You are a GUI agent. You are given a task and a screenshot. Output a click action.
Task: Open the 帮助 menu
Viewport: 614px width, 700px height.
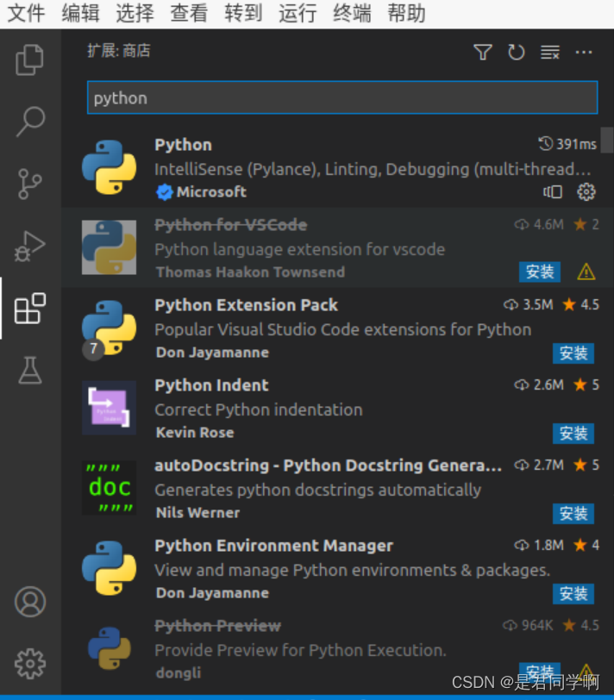406,12
